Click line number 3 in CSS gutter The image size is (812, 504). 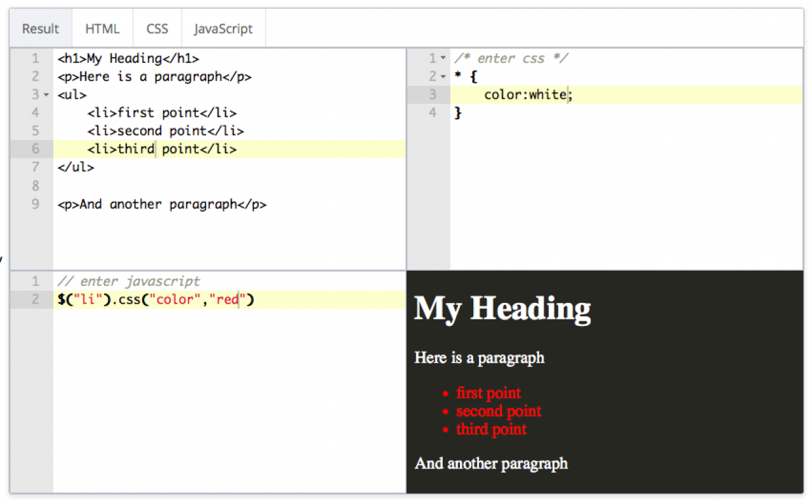pos(433,94)
